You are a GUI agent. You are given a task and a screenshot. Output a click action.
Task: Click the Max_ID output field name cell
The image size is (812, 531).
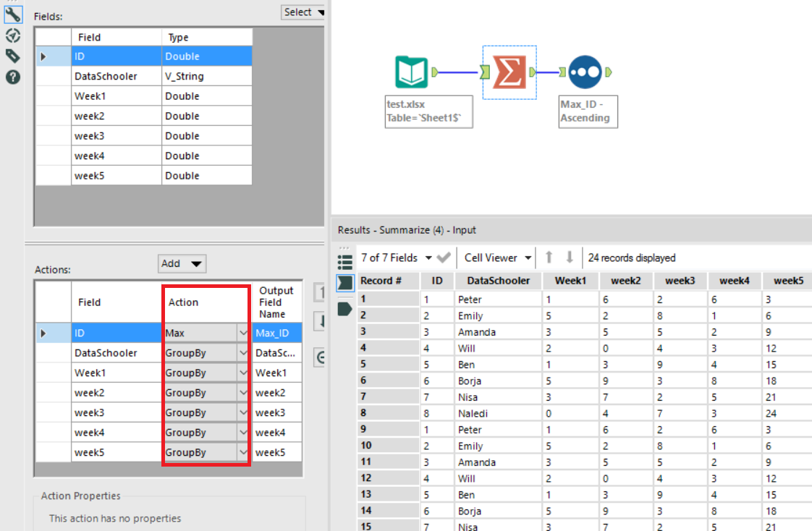click(x=273, y=334)
